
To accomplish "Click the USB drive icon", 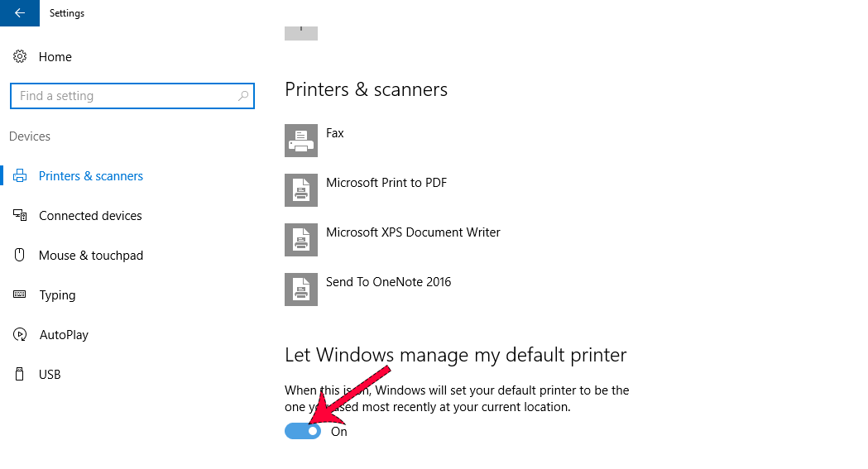I will point(19,375).
